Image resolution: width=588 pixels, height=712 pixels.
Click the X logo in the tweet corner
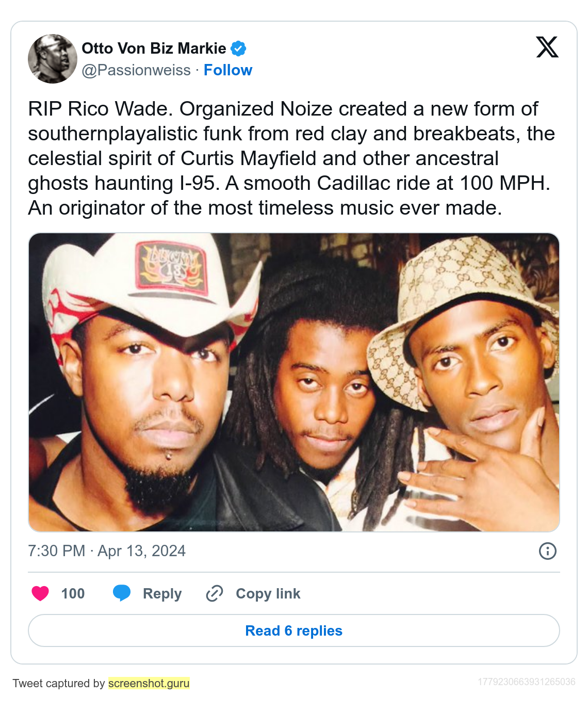(x=547, y=47)
